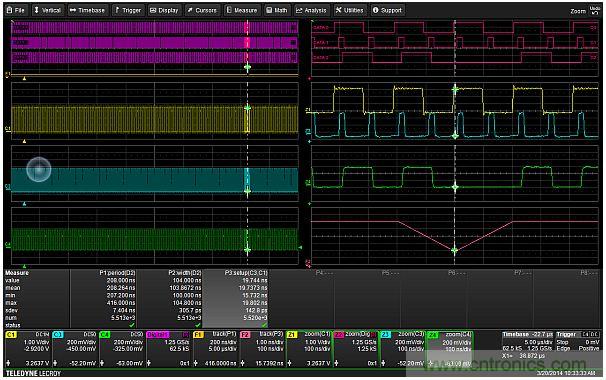Click the Undo icon at top right
This screenshot has height=380, width=606.
click(595, 10)
